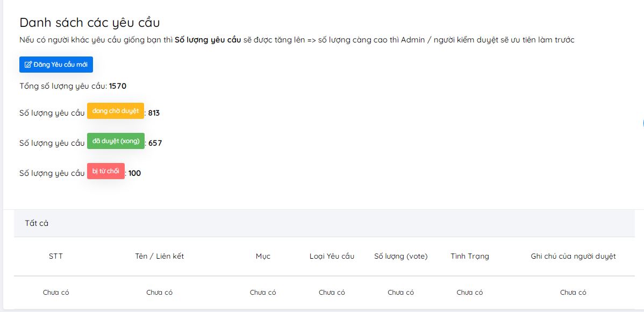Click the Tình Trạng column header

[470, 256]
